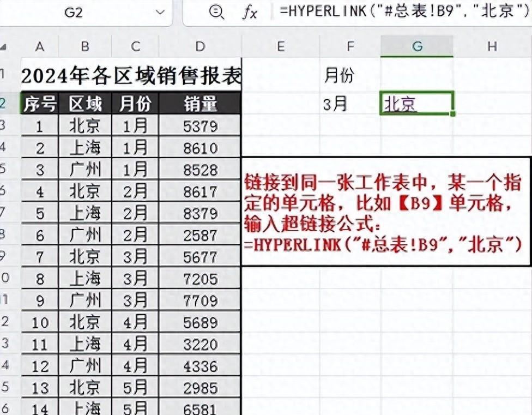This screenshot has height=415, width=532.
Task: Click the formula bar HYPERLINK formula text
Action: [404, 11]
